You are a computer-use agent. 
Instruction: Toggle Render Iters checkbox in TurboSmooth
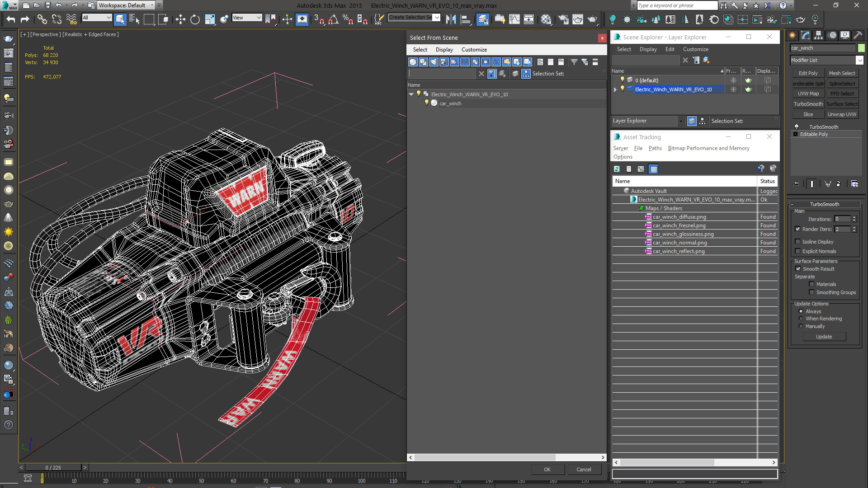(x=798, y=229)
